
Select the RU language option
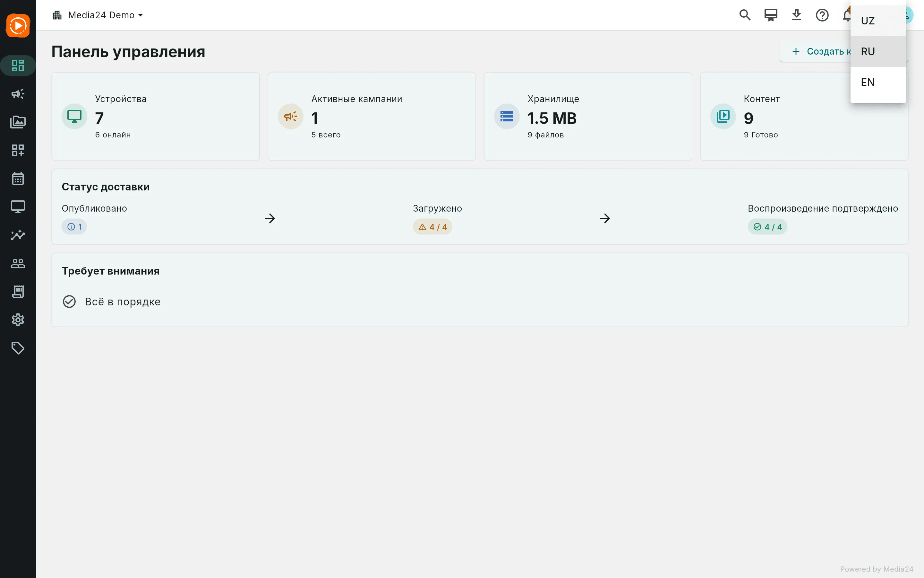tap(878, 51)
